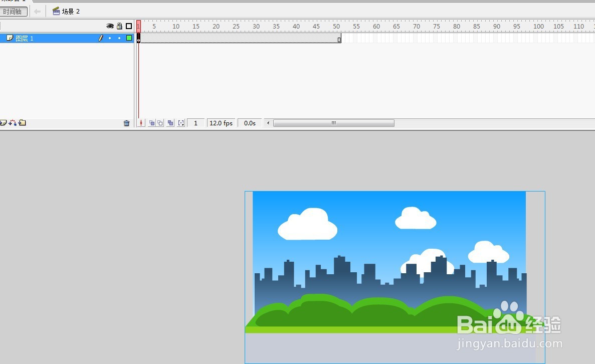Click the layer icon of 图层 1
Screen dimensions: 595x364
click(x=10, y=38)
